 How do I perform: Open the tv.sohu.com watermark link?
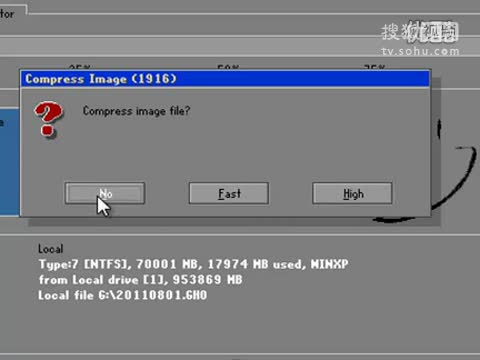420,51
